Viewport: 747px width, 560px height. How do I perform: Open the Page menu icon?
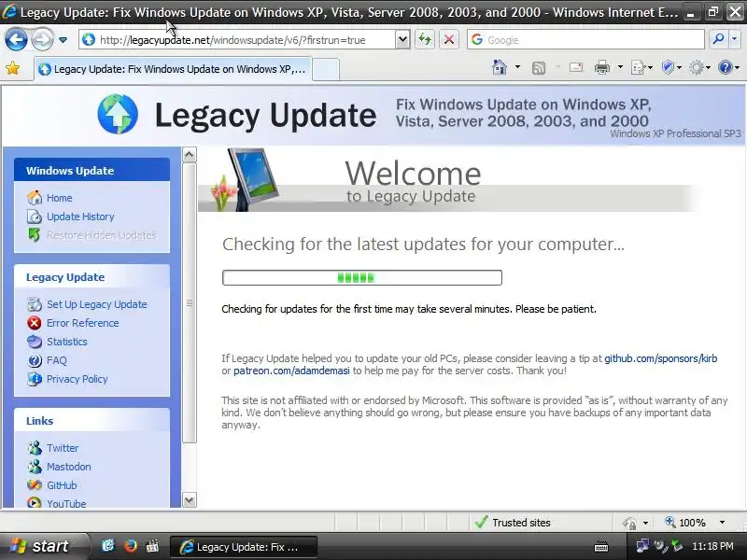click(x=641, y=68)
